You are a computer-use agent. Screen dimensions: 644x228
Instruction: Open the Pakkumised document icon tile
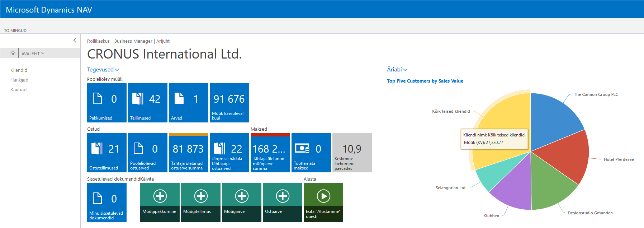(x=107, y=103)
